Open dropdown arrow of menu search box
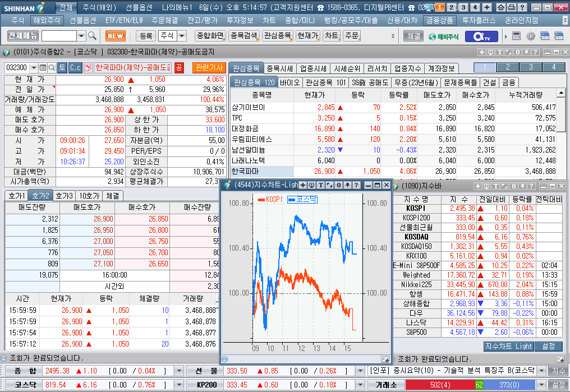Viewport: 570px width, 392px height. point(81,35)
